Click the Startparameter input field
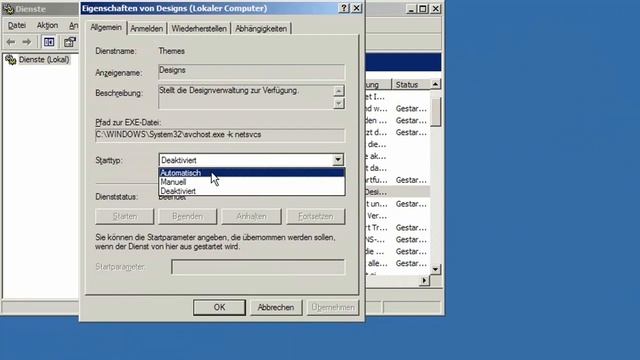Image resolution: width=640 pixels, height=360 pixels. click(258, 267)
